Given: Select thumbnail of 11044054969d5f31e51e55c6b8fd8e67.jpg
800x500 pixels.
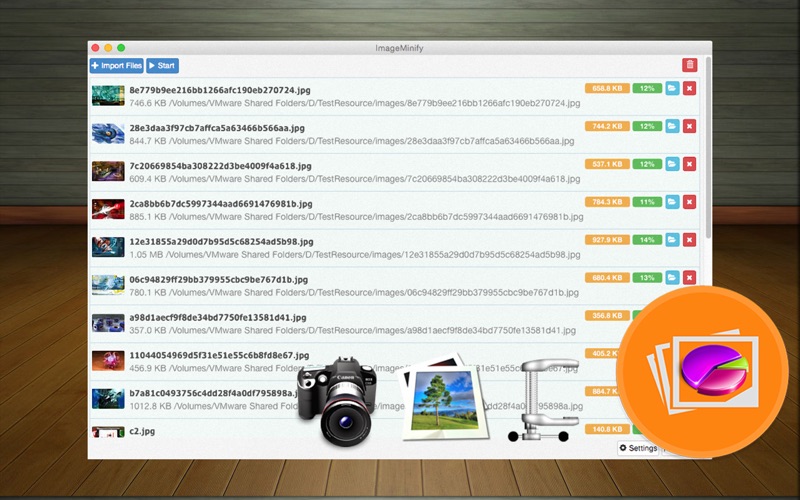Looking at the screenshot, I should (x=108, y=361).
